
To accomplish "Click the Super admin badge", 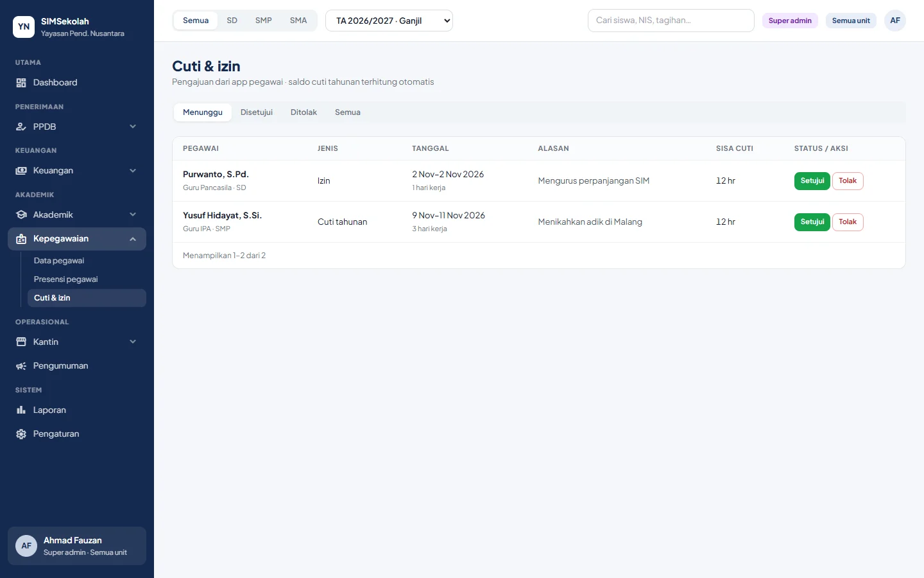I will pyautogui.click(x=790, y=21).
